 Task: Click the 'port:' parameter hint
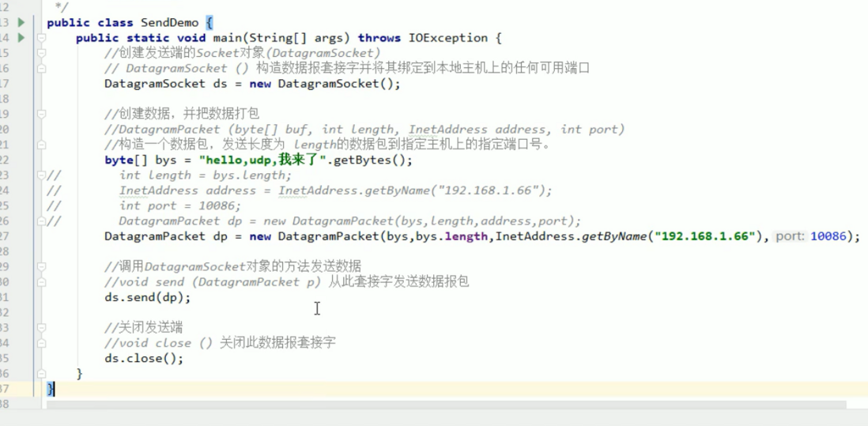click(x=791, y=237)
